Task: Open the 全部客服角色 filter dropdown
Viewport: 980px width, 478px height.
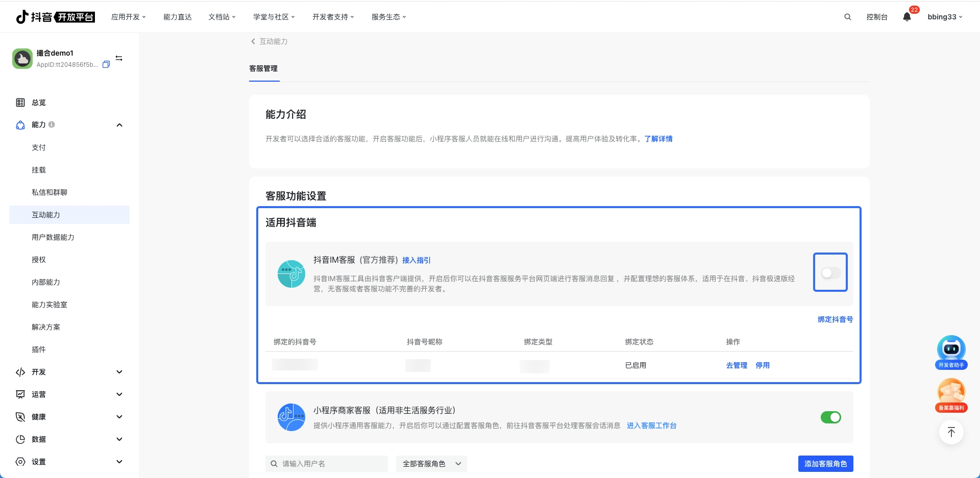Action: [431, 464]
